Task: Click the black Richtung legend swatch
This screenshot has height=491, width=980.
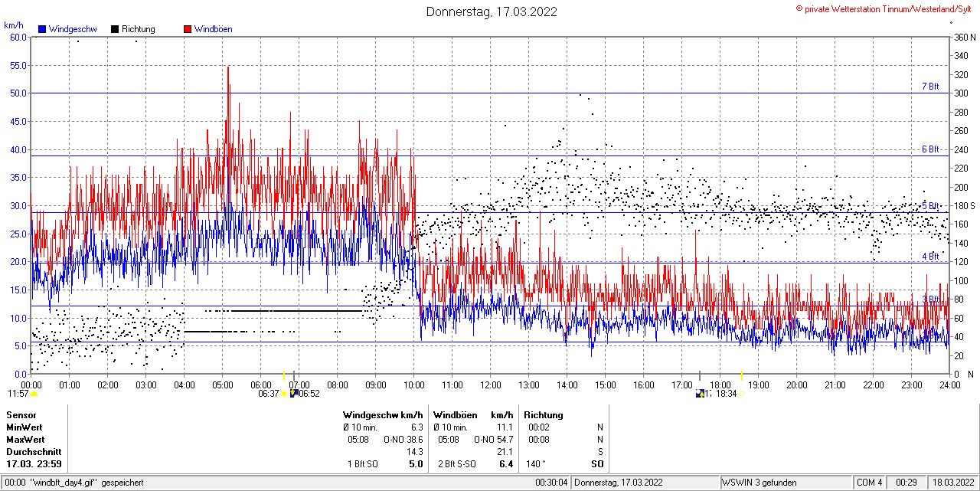Action: (x=115, y=29)
